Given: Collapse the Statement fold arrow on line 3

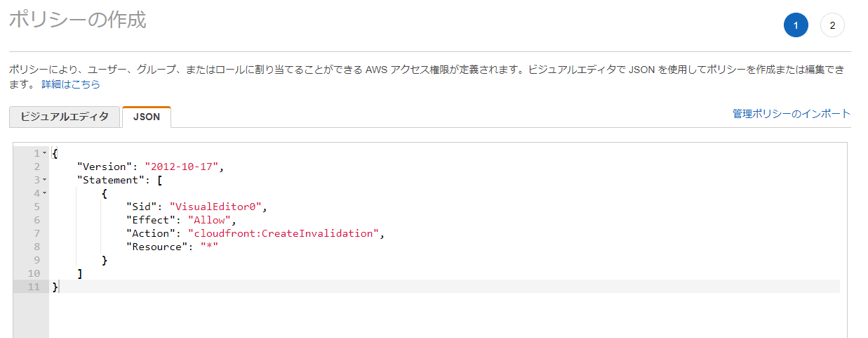Looking at the screenshot, I should 44,180.
